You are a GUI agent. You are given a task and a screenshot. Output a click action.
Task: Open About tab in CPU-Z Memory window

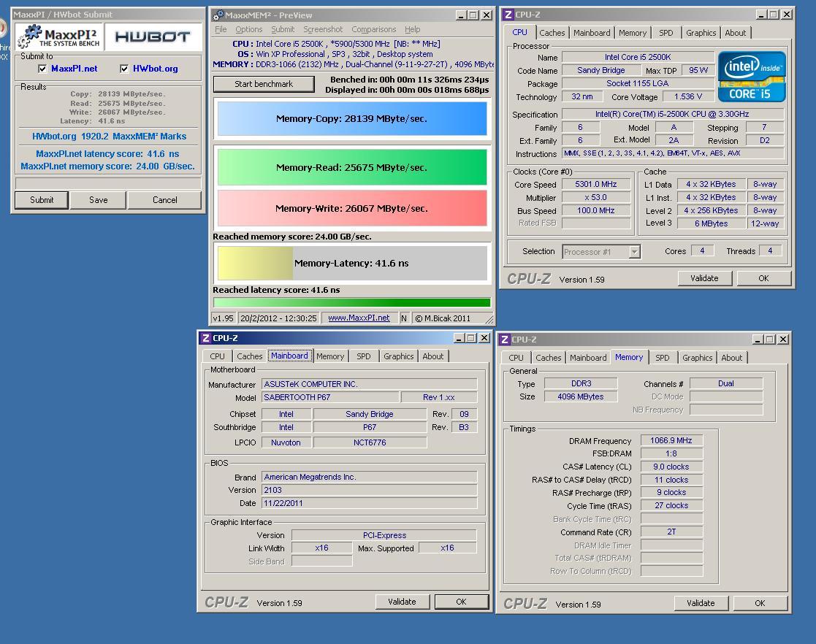click(732, 358)
